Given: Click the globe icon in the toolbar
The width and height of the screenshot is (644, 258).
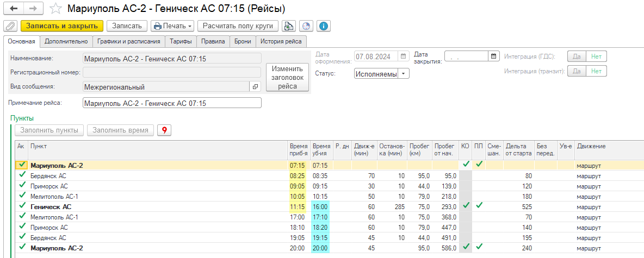Looking at the screenshot, I should tap(306, 26).
